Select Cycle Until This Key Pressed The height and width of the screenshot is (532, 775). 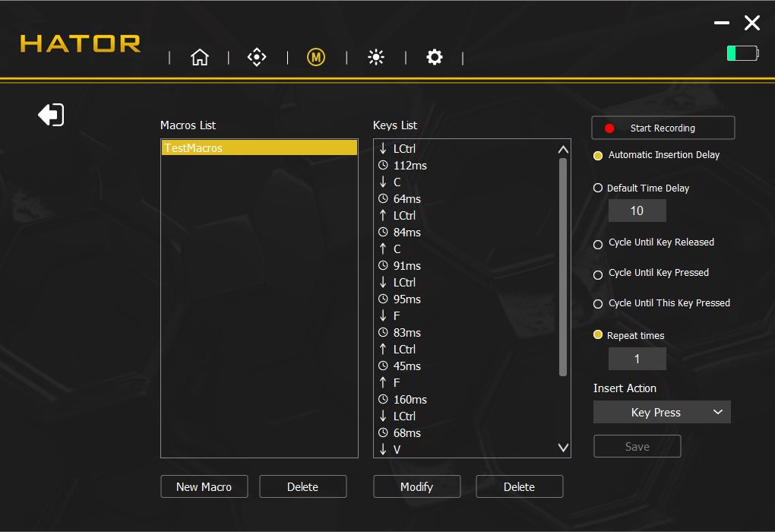597,303
